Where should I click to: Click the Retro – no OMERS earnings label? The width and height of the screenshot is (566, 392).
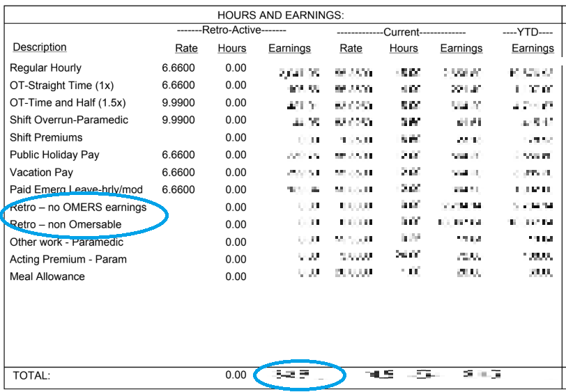(x=78, y=207)
